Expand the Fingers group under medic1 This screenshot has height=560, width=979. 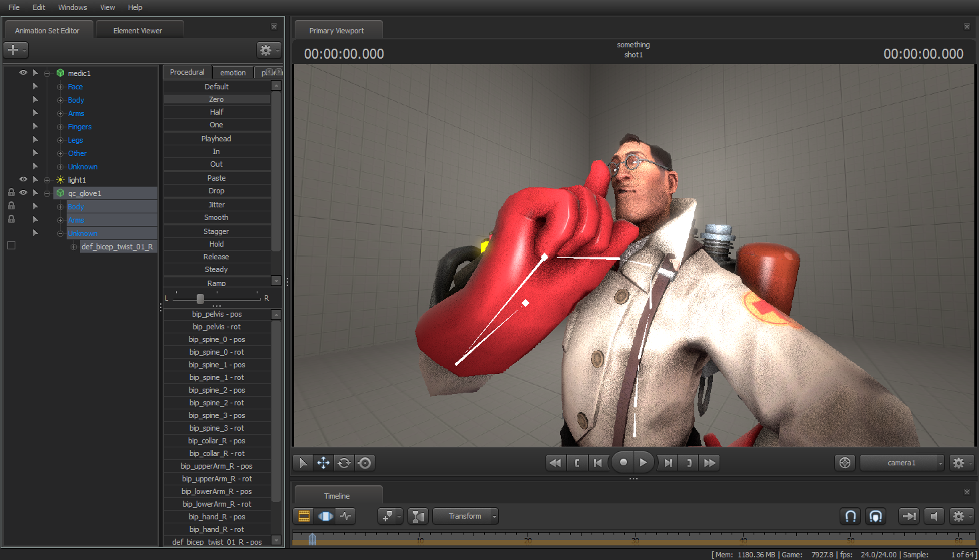tap(61, 127)
